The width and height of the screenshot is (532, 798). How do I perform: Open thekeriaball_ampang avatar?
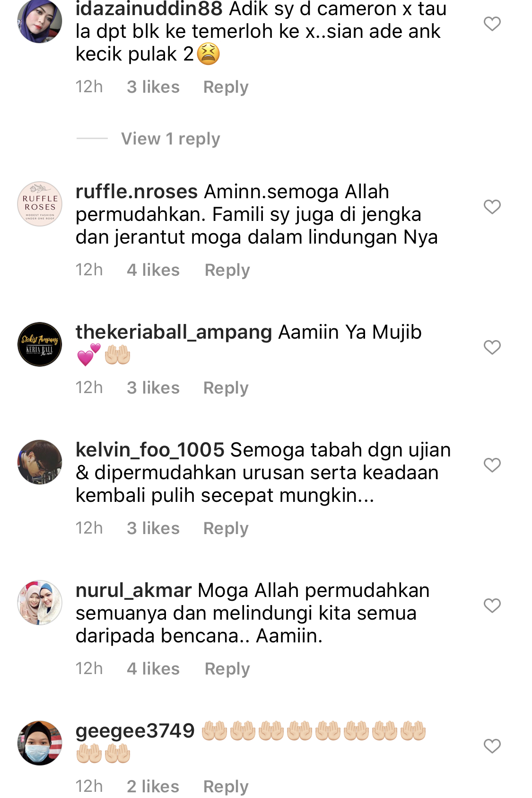[40, 344]
